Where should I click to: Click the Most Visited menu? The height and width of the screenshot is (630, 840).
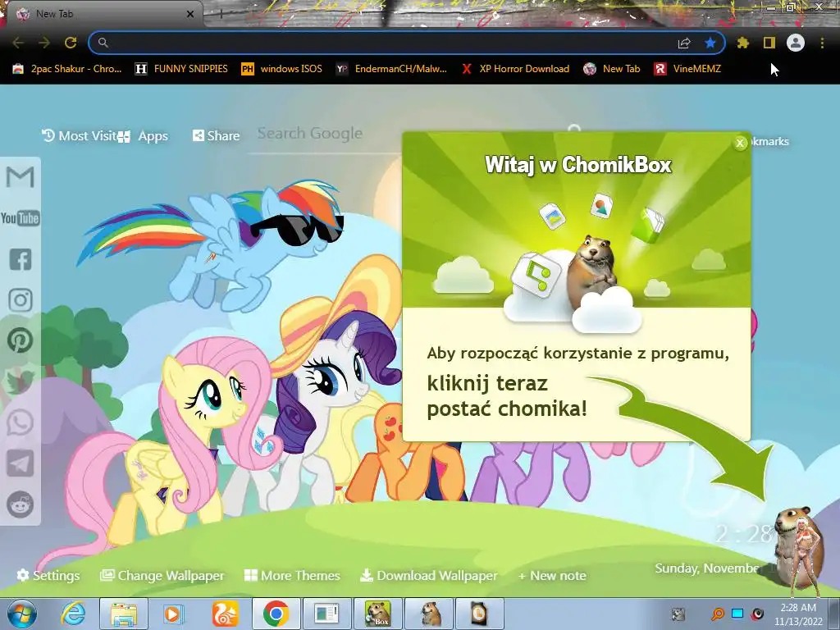pos(80,135)
